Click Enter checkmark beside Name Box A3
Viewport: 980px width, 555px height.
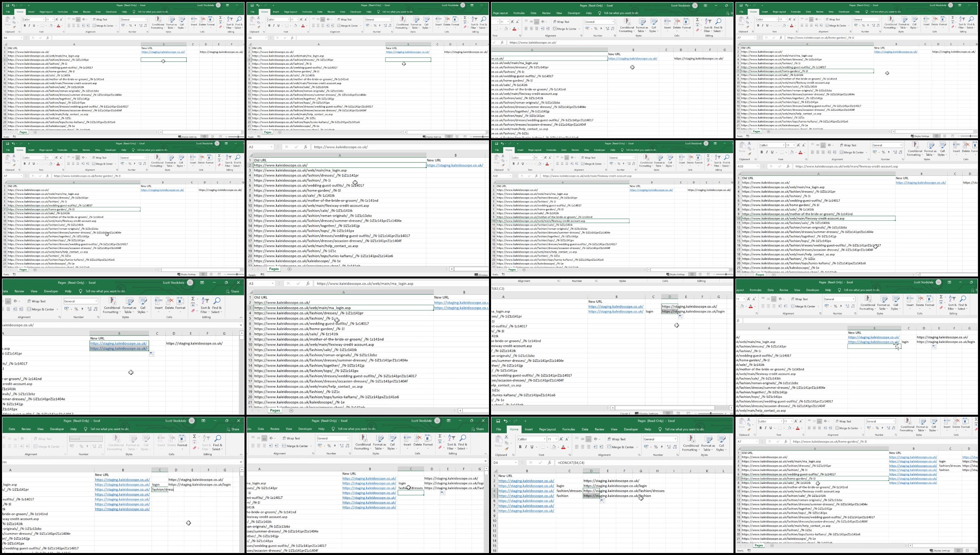pyautogui.click(x=298, y=284)
